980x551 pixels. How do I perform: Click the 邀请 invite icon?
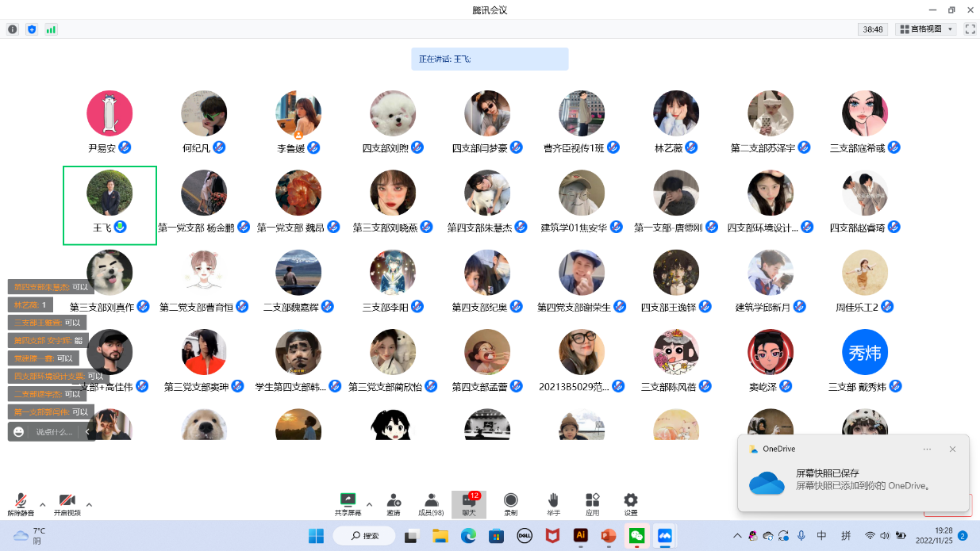(394, 503)
